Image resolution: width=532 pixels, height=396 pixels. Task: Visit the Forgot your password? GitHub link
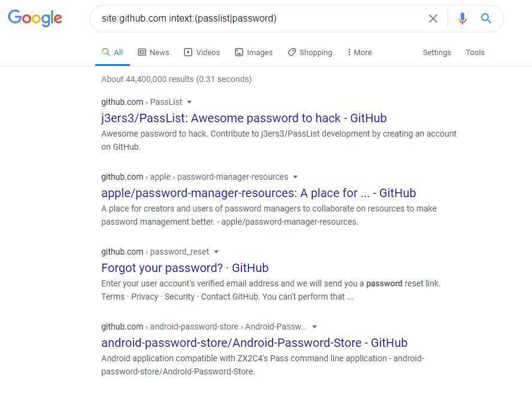click(185, 268)
